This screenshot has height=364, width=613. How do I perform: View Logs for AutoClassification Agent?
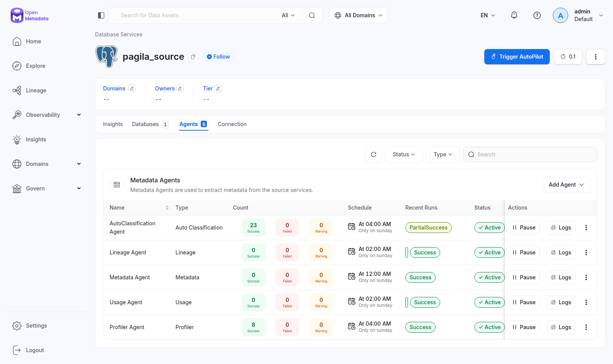coord(561,228)
